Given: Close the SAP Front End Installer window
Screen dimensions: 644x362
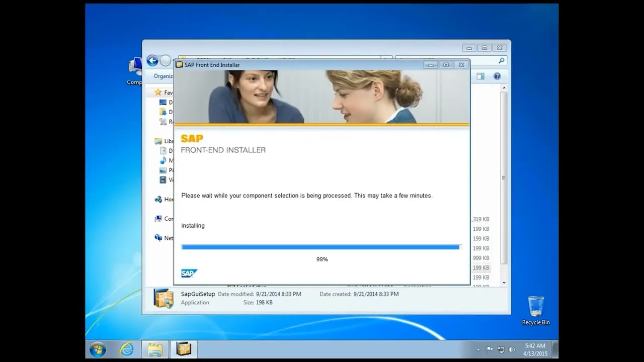Looking at the screenshot, I should pyautogui.click(x=461, y=65).
